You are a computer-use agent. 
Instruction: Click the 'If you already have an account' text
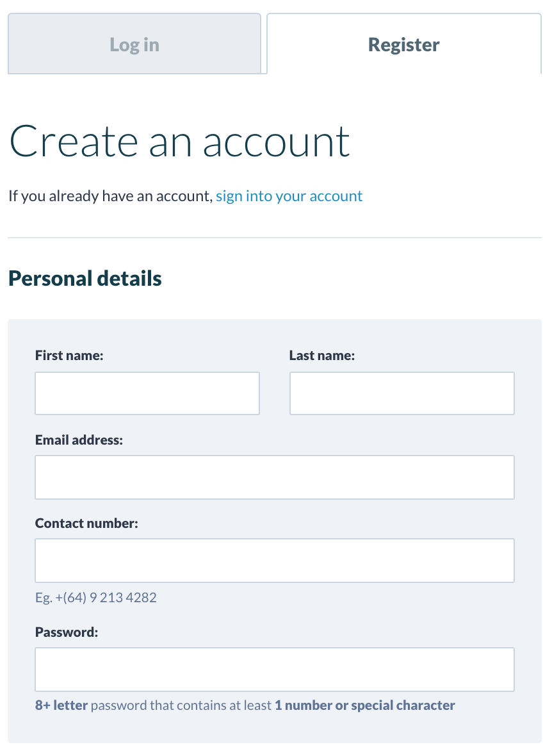coord(110,196)
